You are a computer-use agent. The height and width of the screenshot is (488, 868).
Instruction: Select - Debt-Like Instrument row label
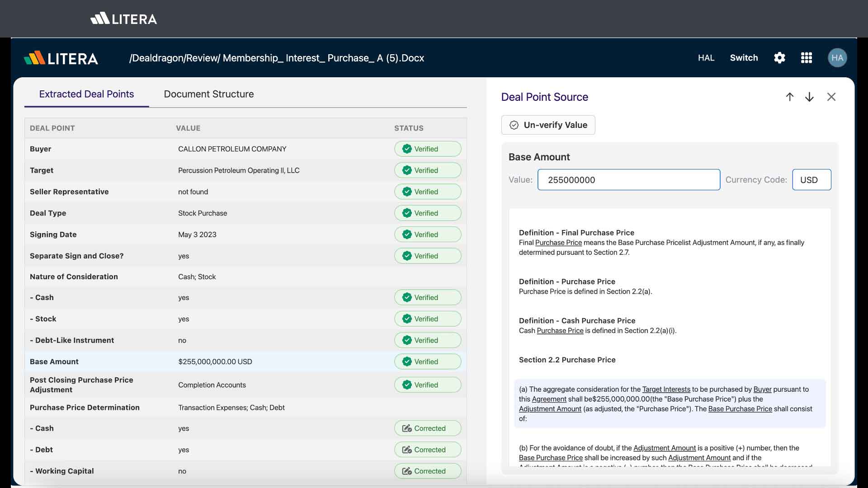(x=72, y=340)
